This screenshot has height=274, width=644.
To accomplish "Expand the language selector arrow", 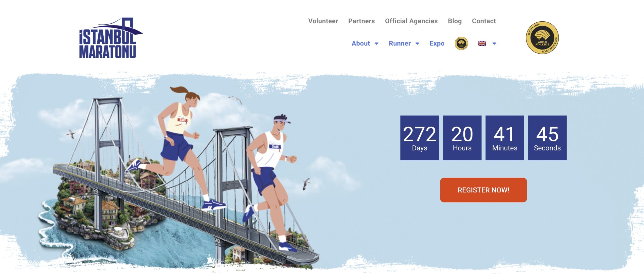I will (x=494, y=43).
